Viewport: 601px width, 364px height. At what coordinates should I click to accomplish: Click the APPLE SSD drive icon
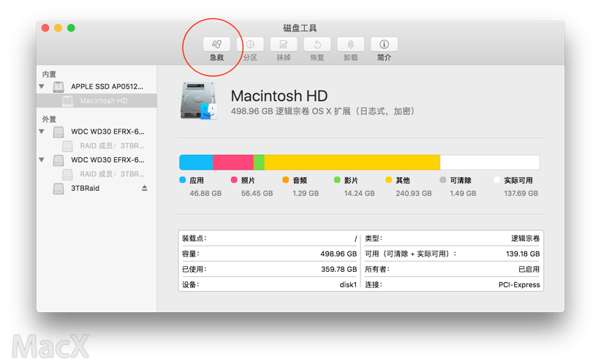click(x=58, y=87)
